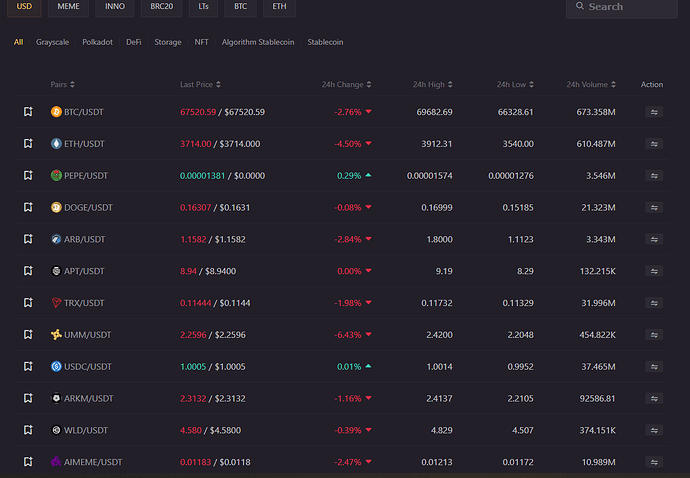Screen dimensions: 690x478
Task: Click the PEPE frog logo
Action: point(56,175)
